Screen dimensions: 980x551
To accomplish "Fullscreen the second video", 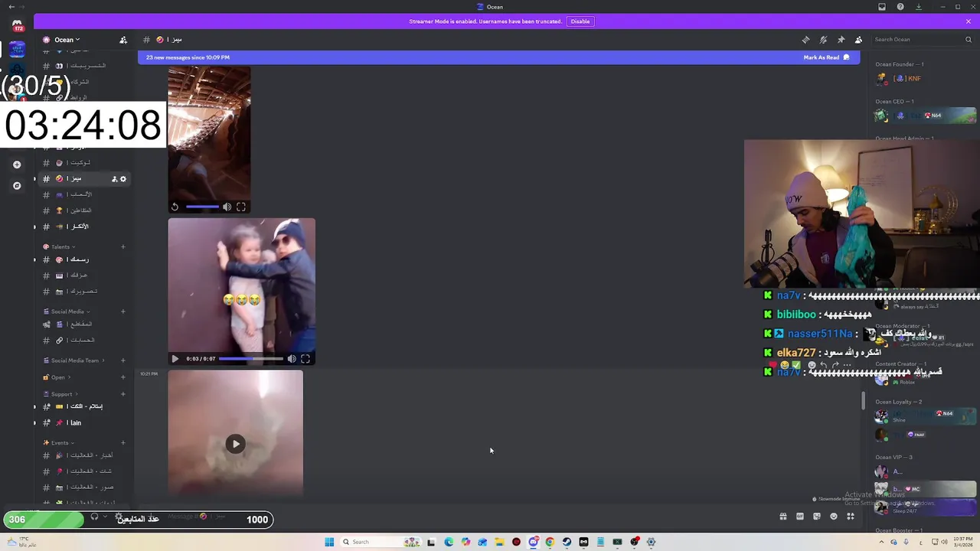I will 305,359.
